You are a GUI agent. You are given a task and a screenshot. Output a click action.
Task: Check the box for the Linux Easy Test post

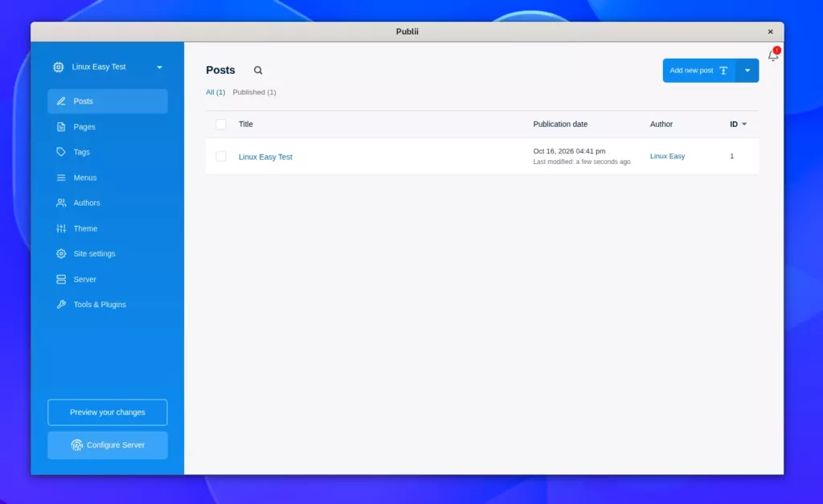(x=221, y=157)
